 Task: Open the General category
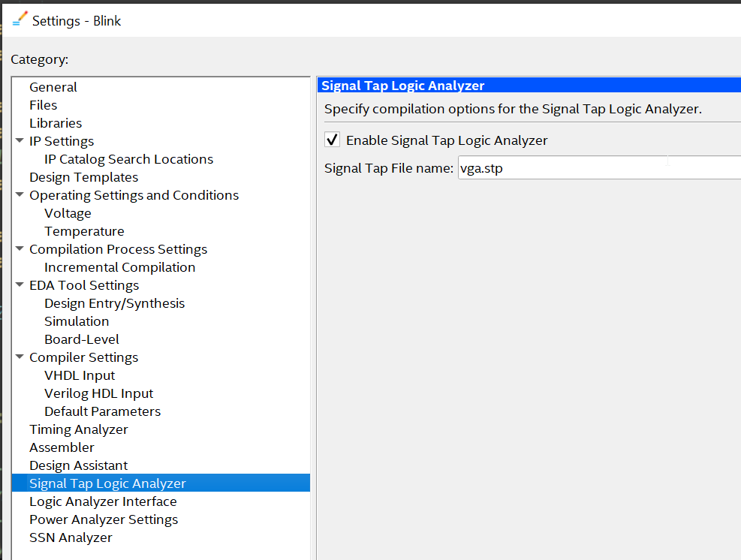pos(53,87)
